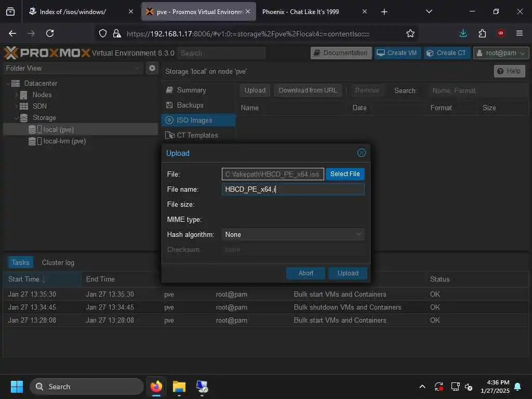Open the Documentation button
The width and height of the screenshot is (532, 399).
pos(341,53)
